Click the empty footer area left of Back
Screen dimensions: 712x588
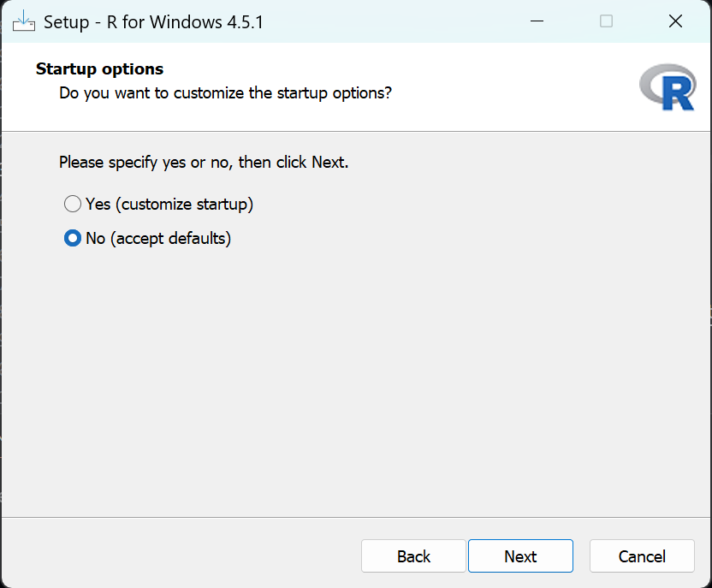[x=171, y=556]
